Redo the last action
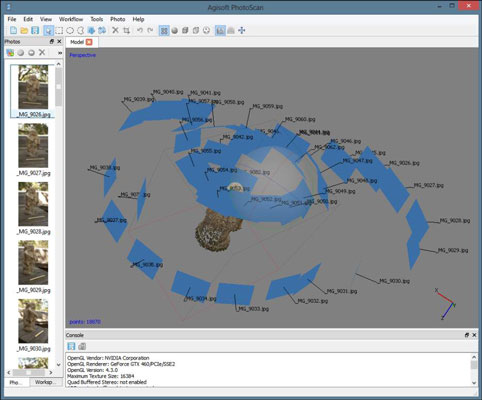The width and height of the screenshot is (482, 400). pos(150,31)
